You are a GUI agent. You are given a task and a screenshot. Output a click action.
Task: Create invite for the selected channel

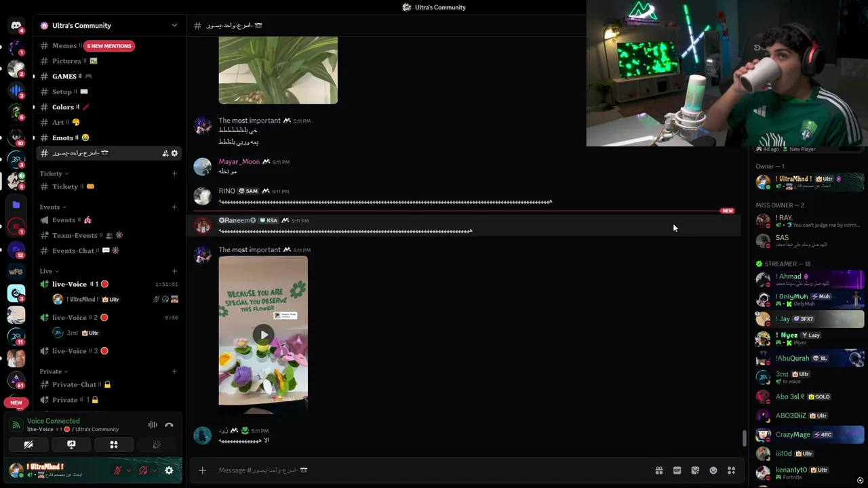pos(165,153)
